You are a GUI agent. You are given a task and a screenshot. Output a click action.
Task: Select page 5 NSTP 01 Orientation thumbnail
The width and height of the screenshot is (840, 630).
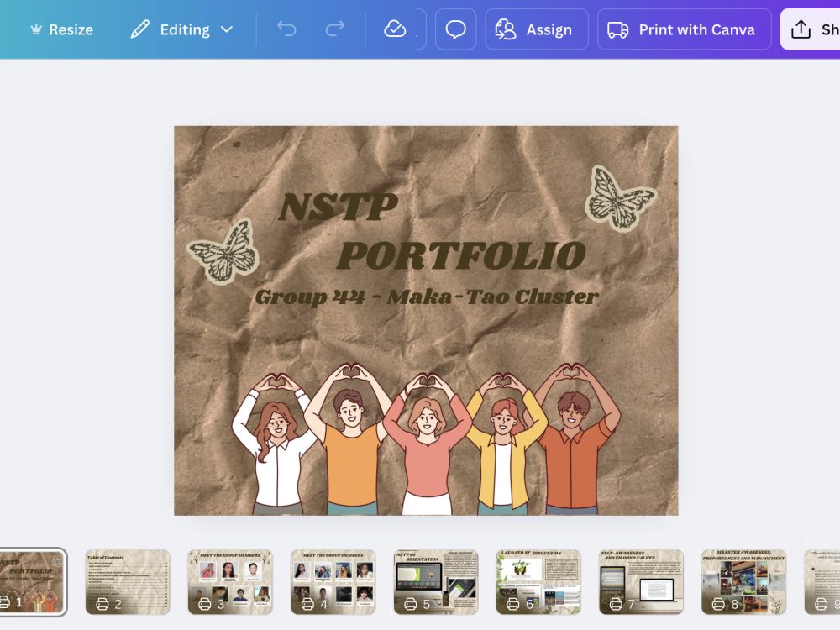[x=436, y=582]
